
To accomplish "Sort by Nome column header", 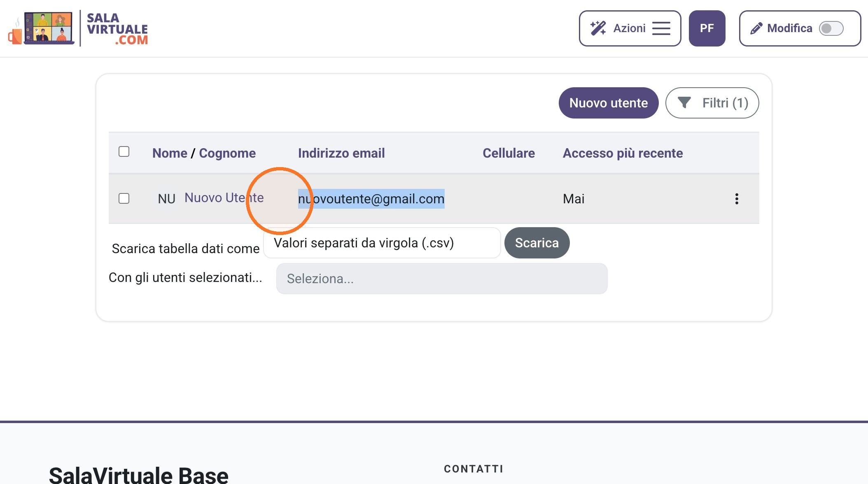I will click(x=170, y=153).
